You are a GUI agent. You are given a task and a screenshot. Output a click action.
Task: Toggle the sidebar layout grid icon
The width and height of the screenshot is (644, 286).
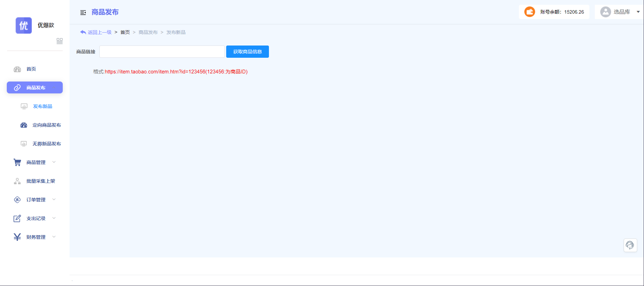60,41
